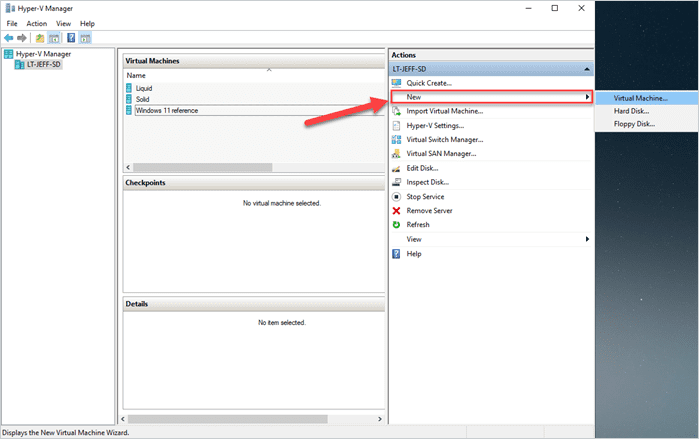This screenshot has height=439, width=699.
Task: Open the Action menu
Action: 37,24
